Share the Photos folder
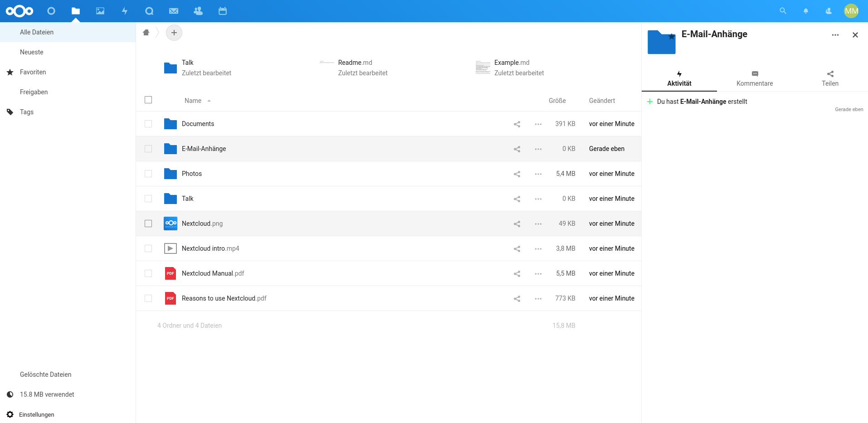 [517, 174]
